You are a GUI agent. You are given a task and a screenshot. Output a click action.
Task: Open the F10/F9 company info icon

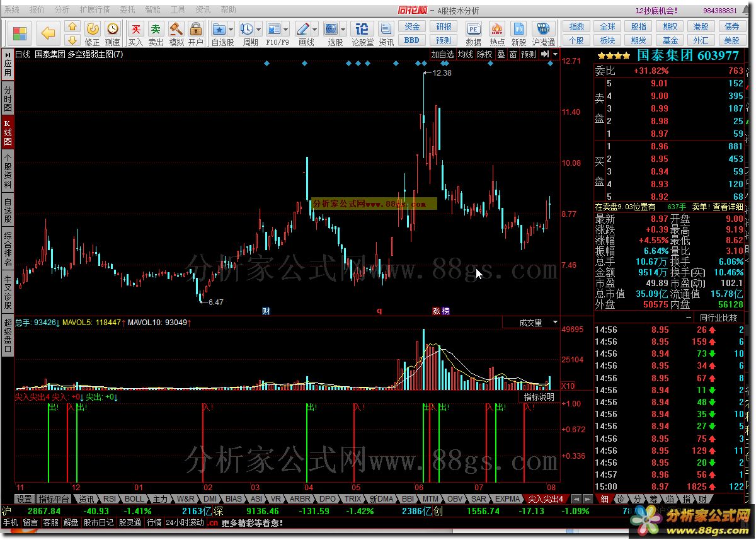coord(274,29)
